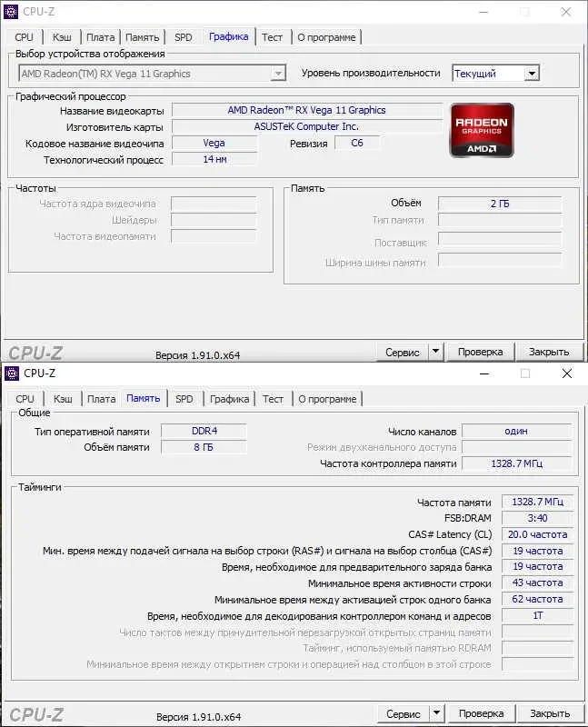Viewport: 588px width, 727px height.
Task: Open SPD tab in bottom window
Action: click(184, 399)
